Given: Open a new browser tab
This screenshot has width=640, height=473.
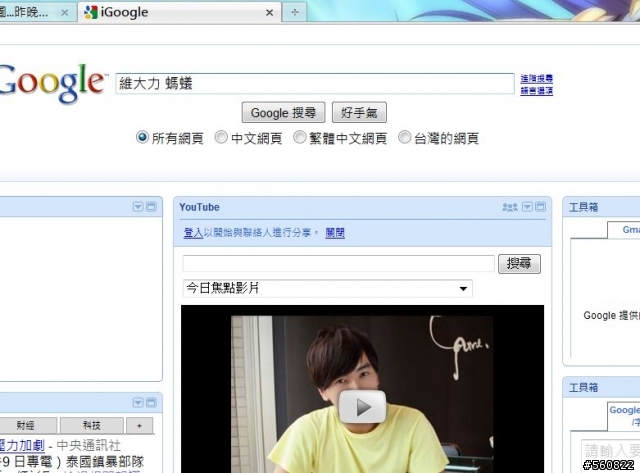Looking at the screenshot, I should [x=294, y=12].
